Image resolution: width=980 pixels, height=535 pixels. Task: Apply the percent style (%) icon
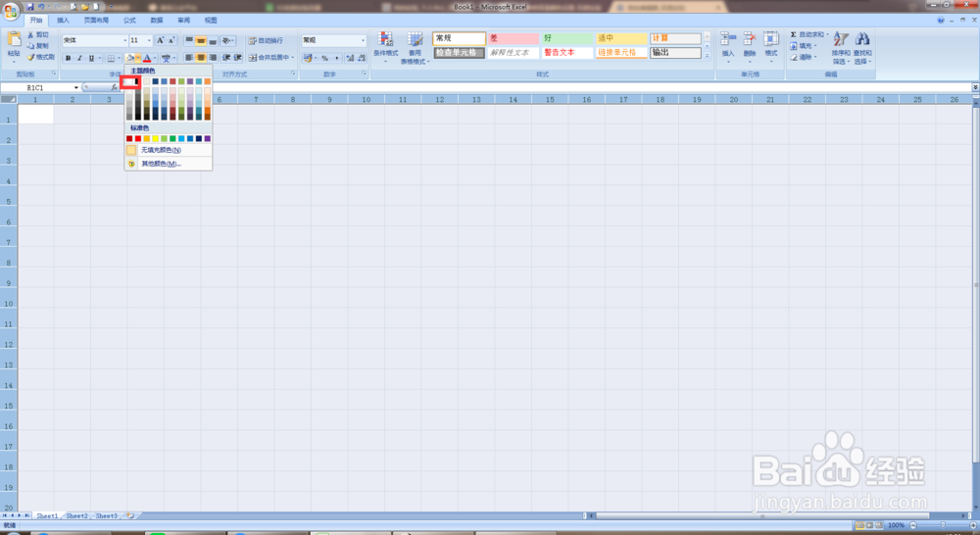[324, 58]
